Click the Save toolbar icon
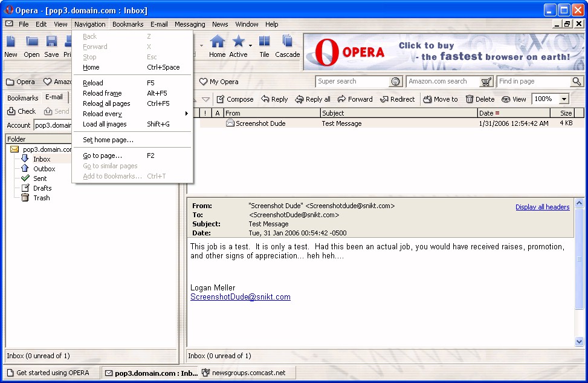 click(51, 46)
